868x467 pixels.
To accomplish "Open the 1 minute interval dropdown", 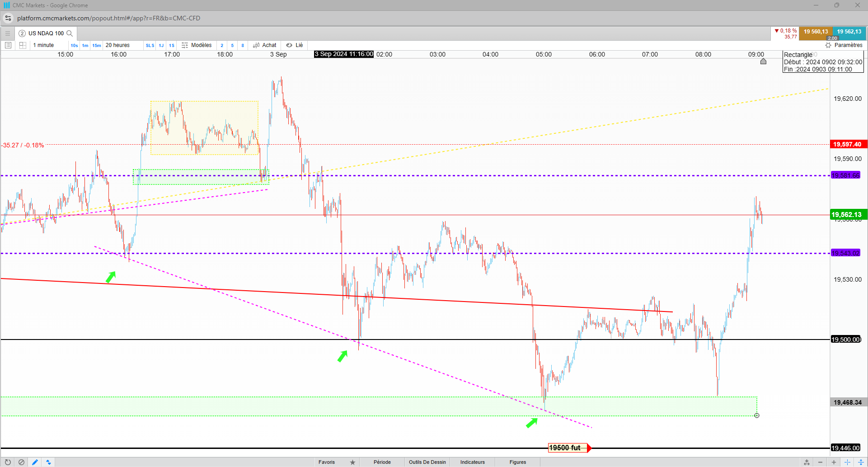I will pyautogui.click(x=44, y=45).
